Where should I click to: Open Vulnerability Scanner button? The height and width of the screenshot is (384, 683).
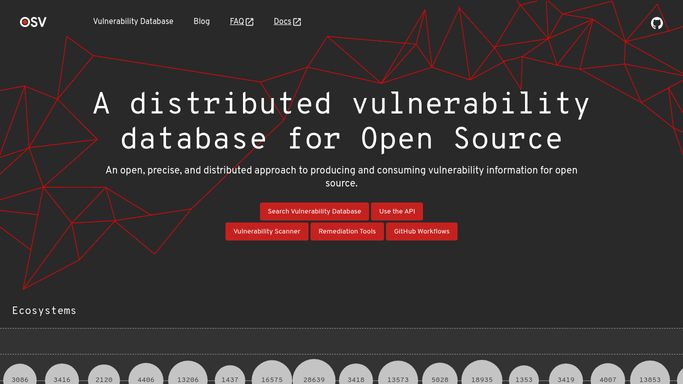tap(267, 231)
